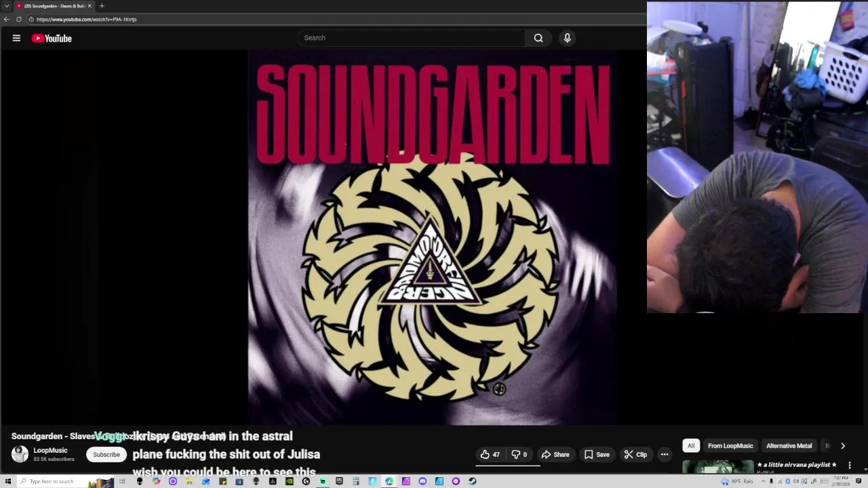
Task: Select Alternative Metal filter chip
Action: pyautogui.click(x=789, y=446)
